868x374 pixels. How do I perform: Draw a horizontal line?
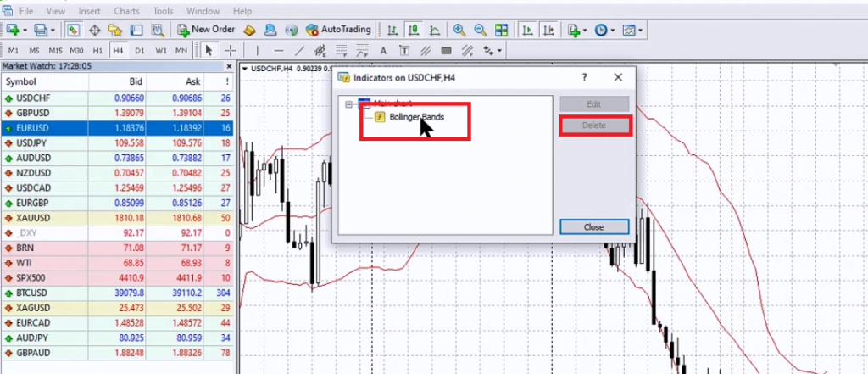[279, 51]
